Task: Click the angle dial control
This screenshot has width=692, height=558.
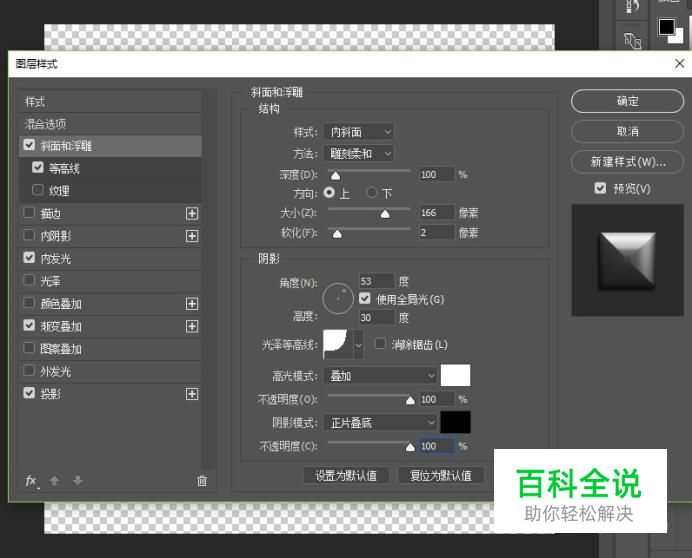Action: [x=338, y=298]
